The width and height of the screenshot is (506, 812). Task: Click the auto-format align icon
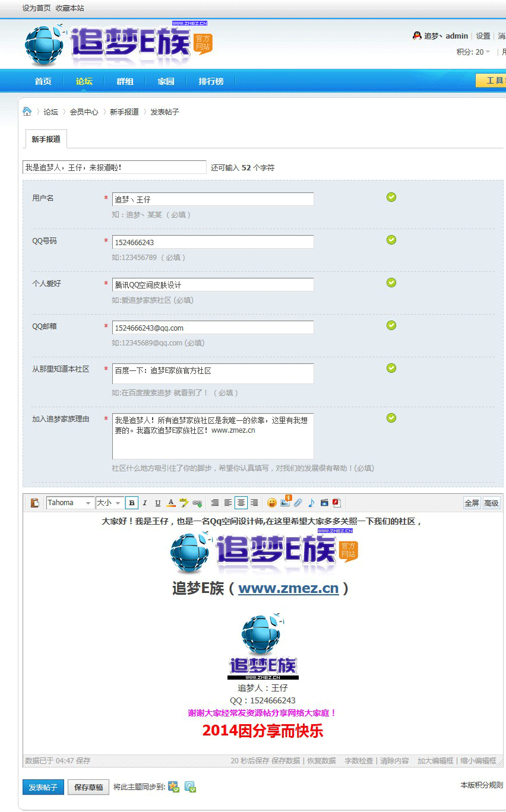coord(215,503)
